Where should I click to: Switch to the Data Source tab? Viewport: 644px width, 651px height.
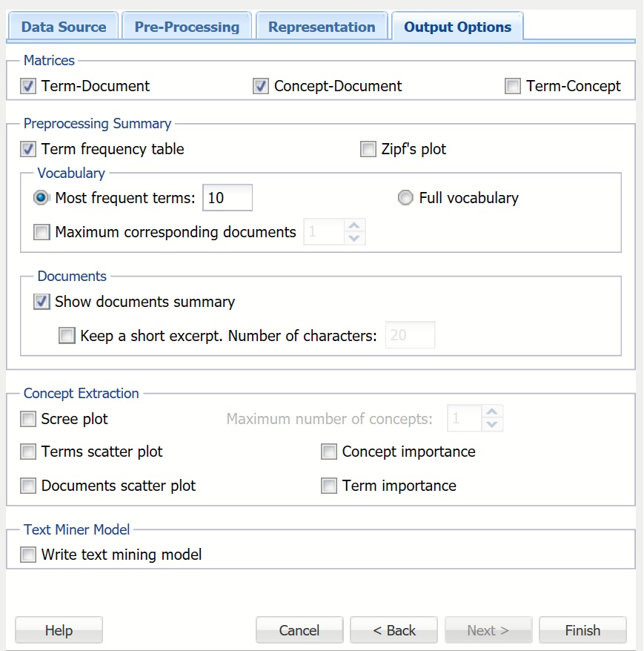(x=63, y=27)
